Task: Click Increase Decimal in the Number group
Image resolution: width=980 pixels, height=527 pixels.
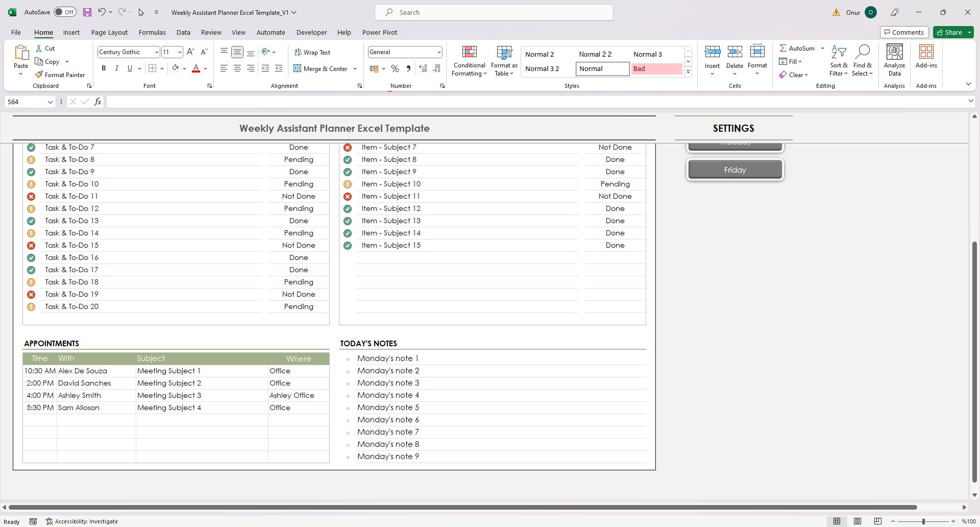Action: coord(423,68)
